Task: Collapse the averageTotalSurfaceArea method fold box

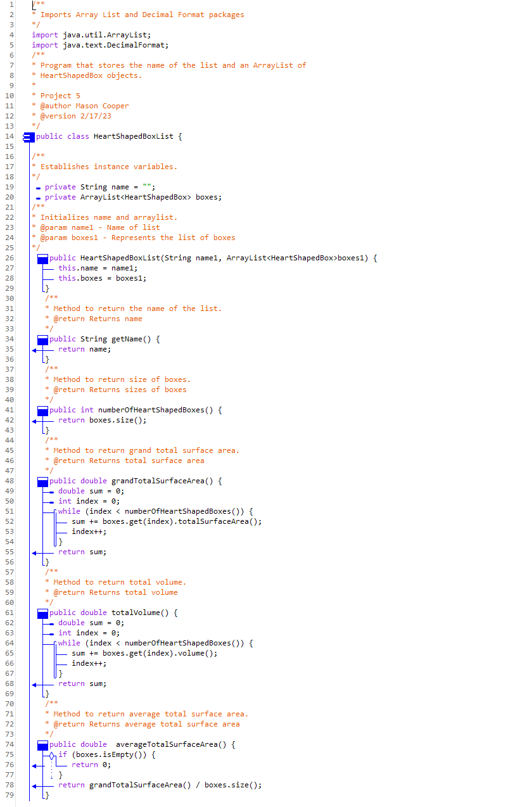Action: (x=43, y=745)
